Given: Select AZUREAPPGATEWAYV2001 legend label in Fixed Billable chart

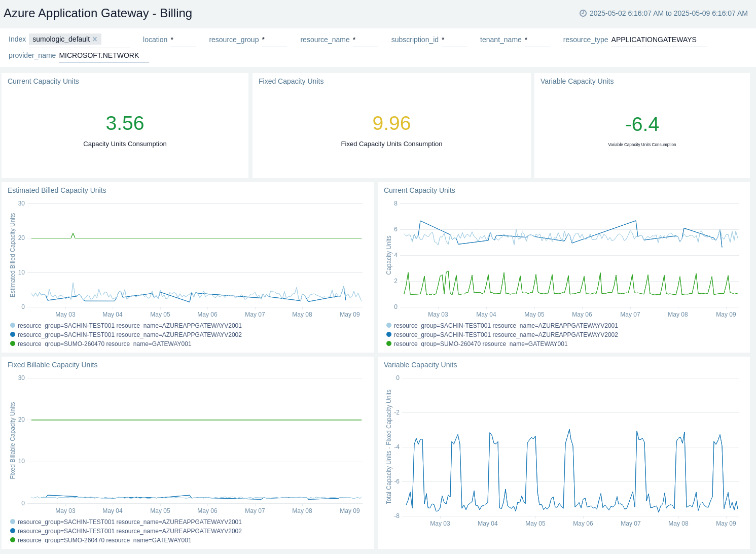Looking at the screenshot, I should point(130,522).
